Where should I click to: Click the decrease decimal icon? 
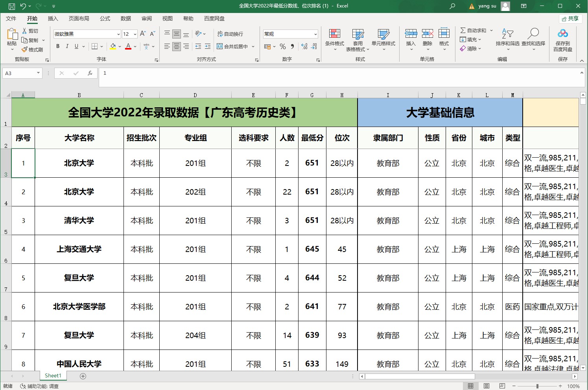click(314, 46)
